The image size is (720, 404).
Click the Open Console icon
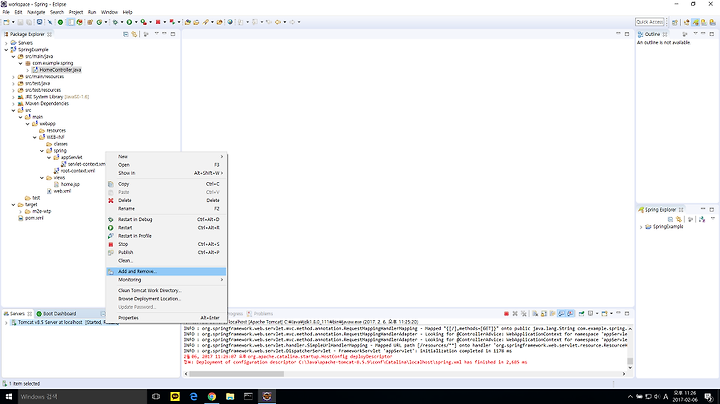pyautogui.click(x=604, y=314)
